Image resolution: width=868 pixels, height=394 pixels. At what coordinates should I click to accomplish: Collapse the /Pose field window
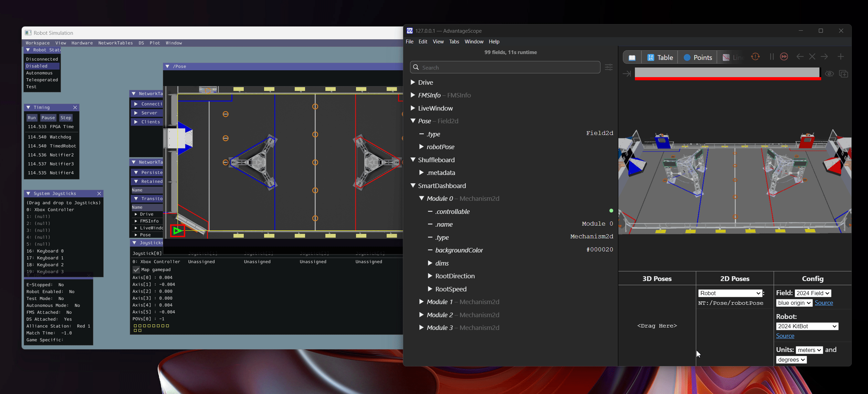click(167, 66)
